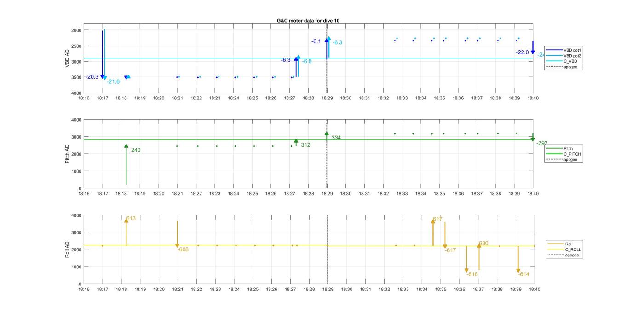The height and width of the screenshot is (319, 644).
Task: Click the dark blue "-6.3" label near 18:27
Action: 286,60
